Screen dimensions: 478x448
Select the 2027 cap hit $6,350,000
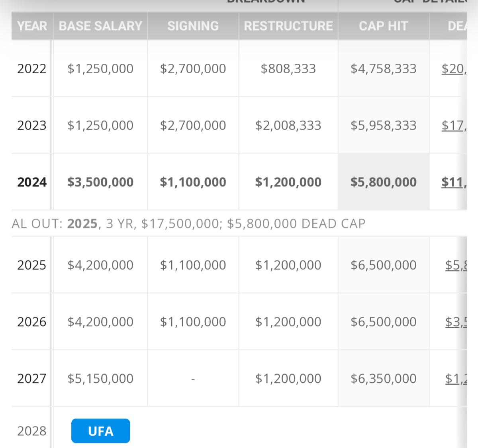[x=383, y=379]
